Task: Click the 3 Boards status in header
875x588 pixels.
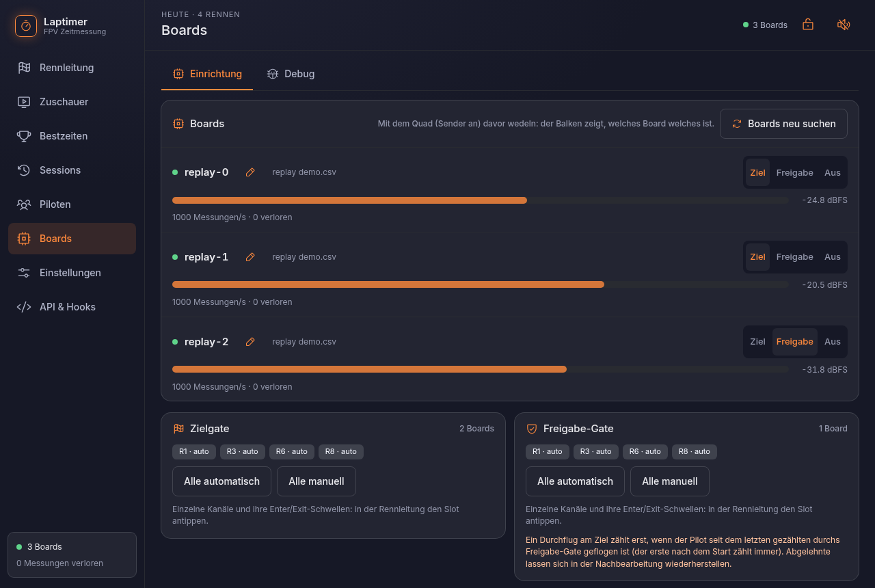Action: (x=765, y=25)
